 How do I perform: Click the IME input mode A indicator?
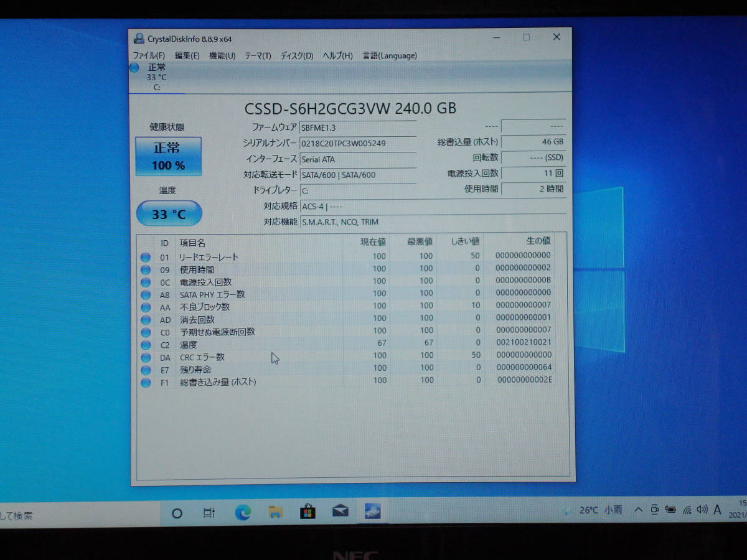717,510
